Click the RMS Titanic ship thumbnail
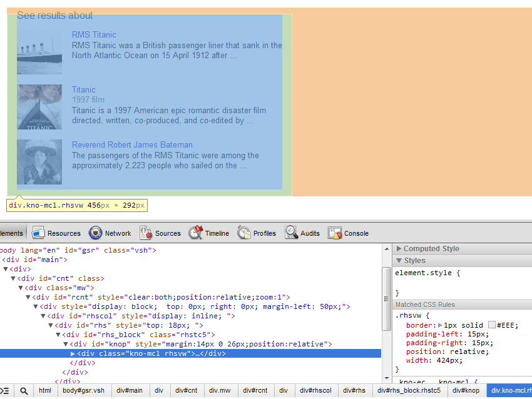This screenshot has width=532, height=399. click(x=39, y=52)
